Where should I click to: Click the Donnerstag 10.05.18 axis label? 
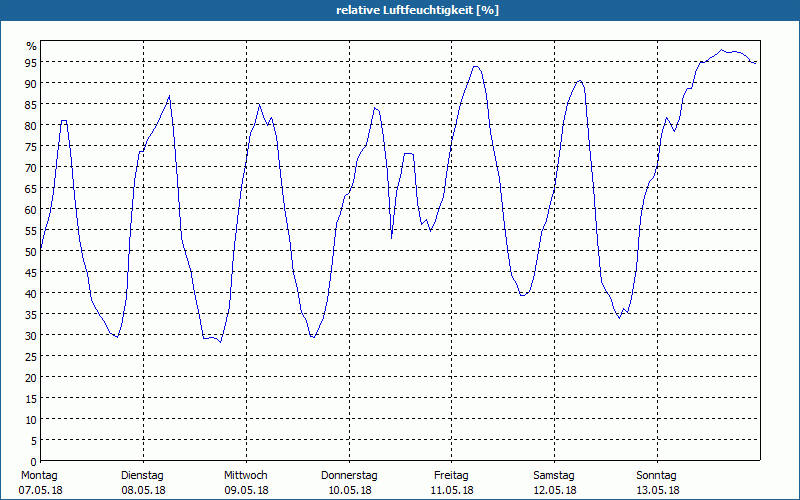349,482
